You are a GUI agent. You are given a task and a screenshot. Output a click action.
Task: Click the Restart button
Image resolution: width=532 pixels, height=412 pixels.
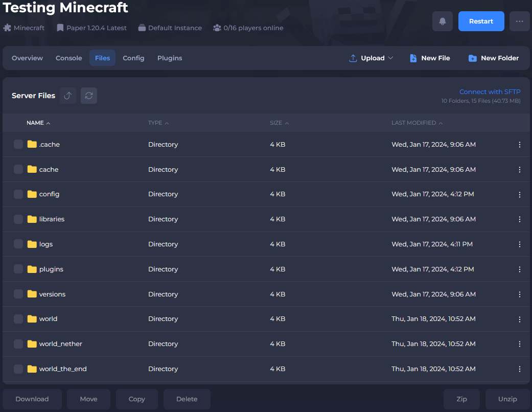(481, 21)
